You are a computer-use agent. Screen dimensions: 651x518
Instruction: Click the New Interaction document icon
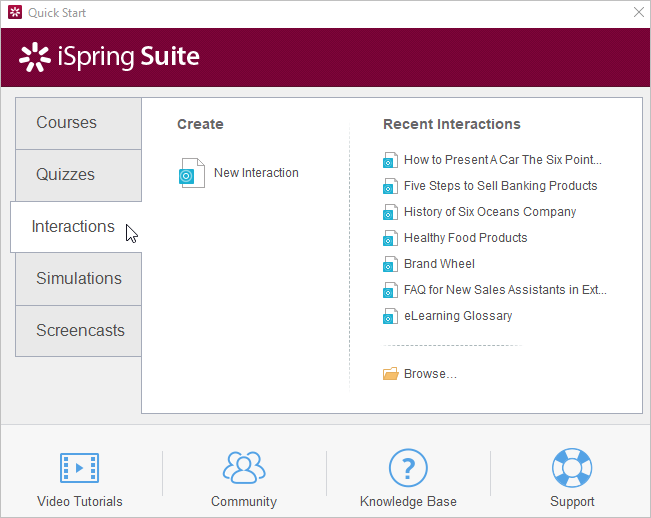tap(191, 173)
